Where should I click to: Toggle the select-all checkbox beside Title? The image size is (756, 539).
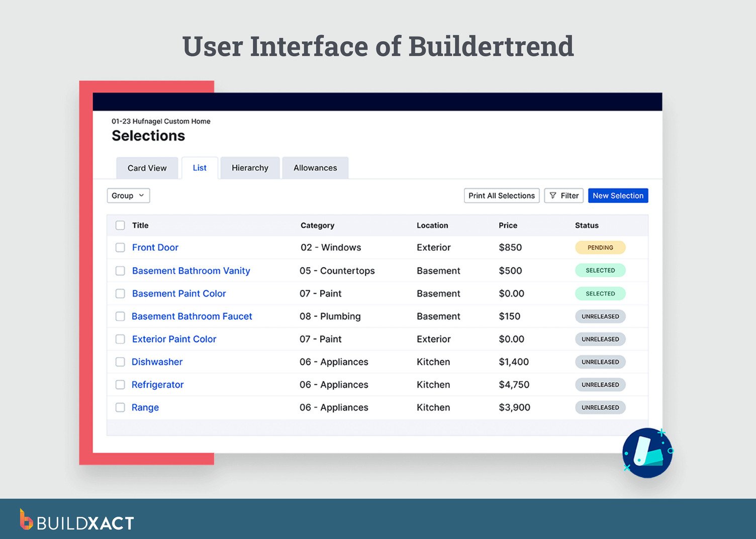click(120, 225)
